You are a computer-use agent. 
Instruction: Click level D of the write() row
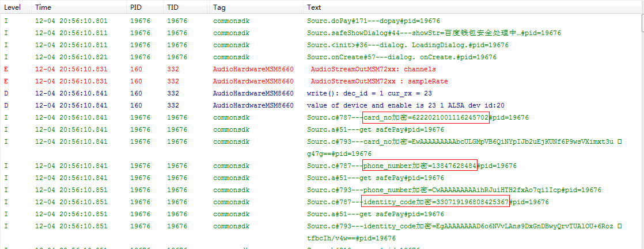pyautogui.click(x=6, y=93)
